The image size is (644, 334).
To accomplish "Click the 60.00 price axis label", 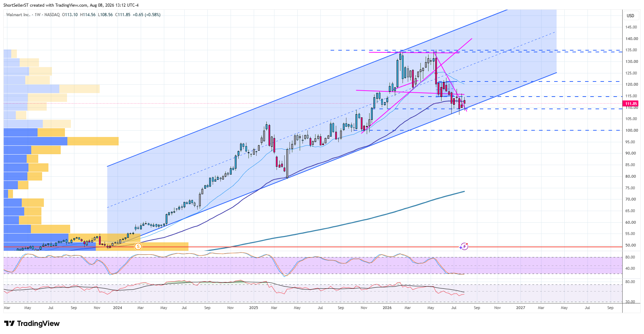I will point(630,222).
